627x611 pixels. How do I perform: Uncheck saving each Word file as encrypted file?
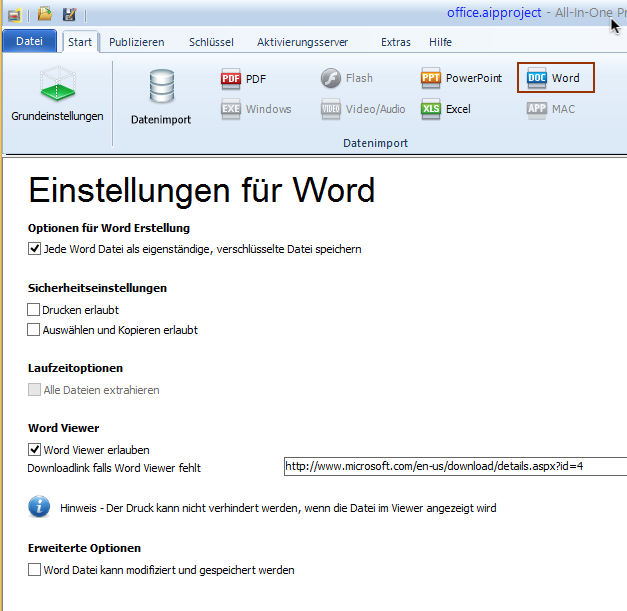35,249
